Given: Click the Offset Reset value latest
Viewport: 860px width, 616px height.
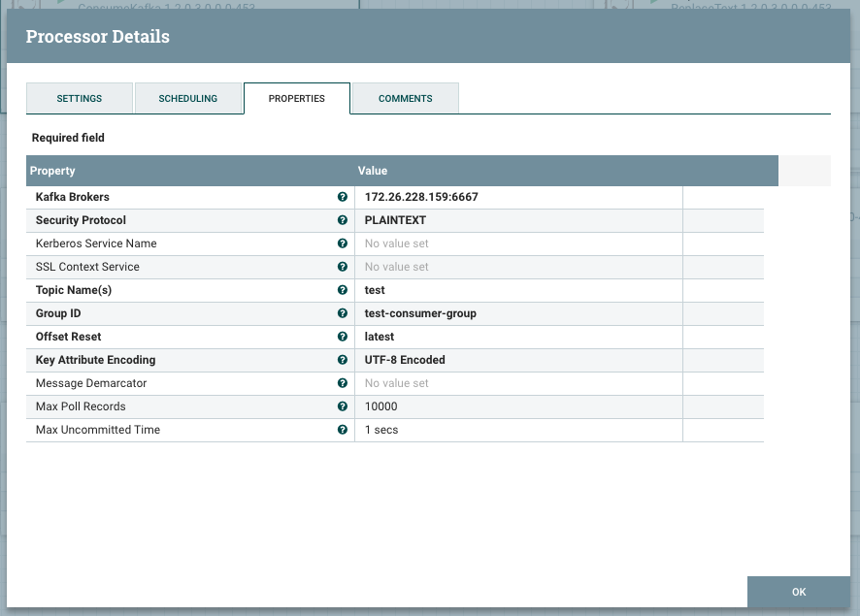Looking at the screenshot, I should 380,337.
